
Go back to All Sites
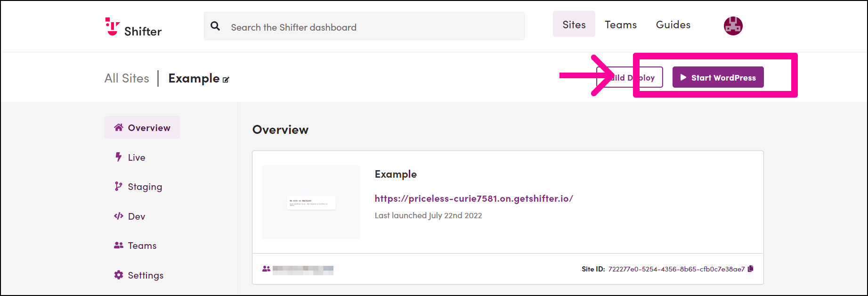pyautogui.click(x=127, y=78)
